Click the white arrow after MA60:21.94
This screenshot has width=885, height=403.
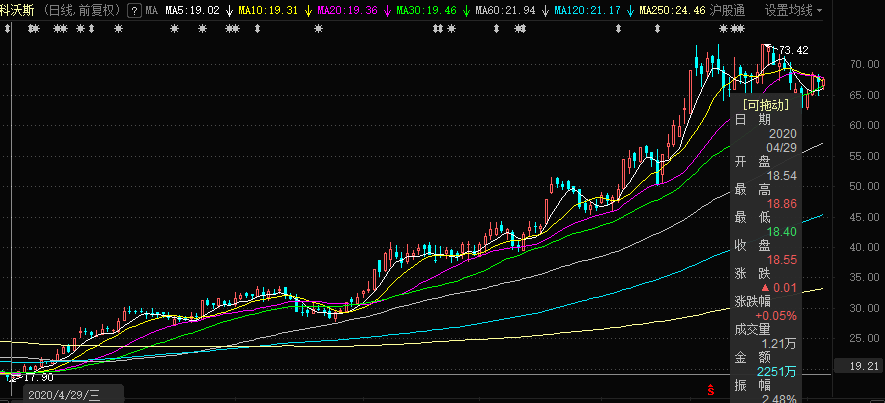[x=545, y=10]
